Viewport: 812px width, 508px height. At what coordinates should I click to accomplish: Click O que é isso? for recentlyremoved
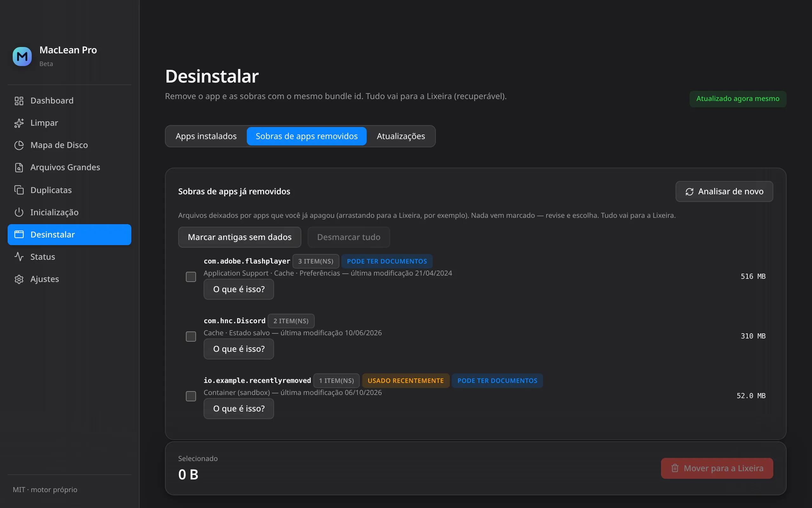(239, 409)
